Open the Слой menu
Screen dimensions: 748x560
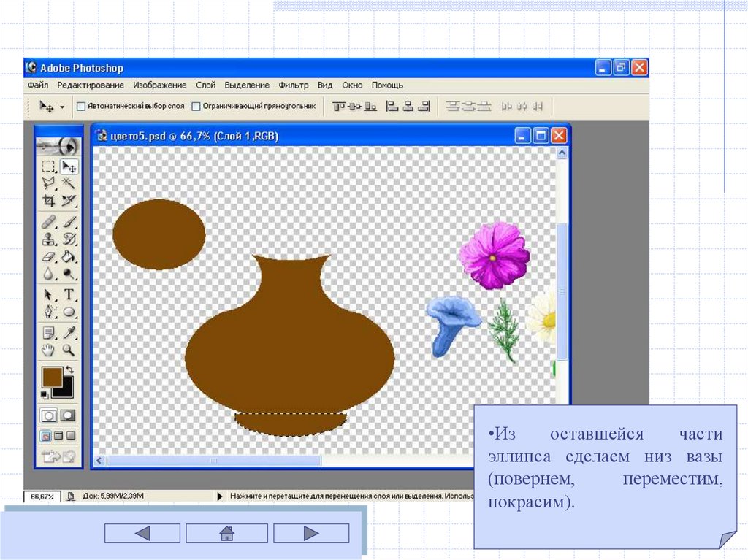pos(205,85)
